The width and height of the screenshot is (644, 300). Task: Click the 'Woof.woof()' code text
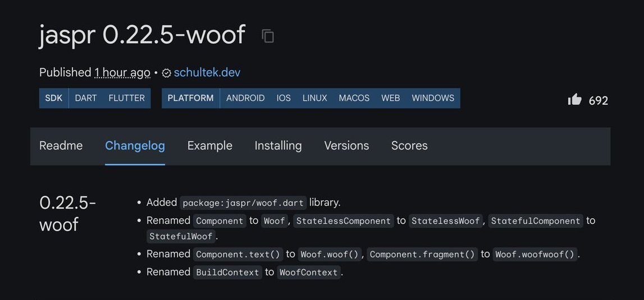pyautogui.click(x=330, y=254)
